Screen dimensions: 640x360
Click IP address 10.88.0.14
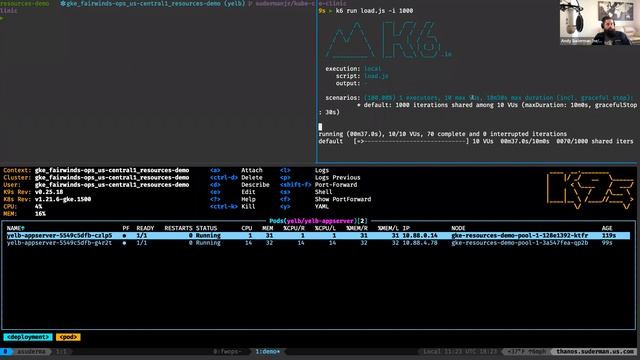pyautogui.click(x=420, y=236)
